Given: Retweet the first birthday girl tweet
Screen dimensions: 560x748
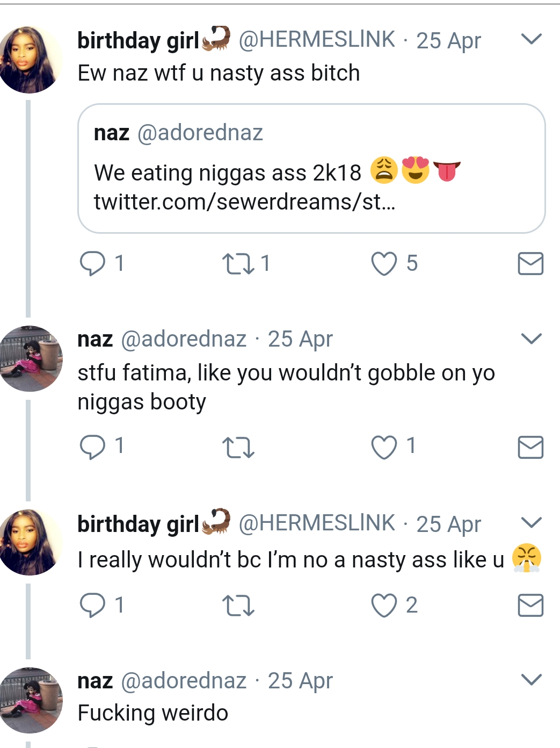Looking at the screenshot, I should pyautogui.click(x=238, y=264).
